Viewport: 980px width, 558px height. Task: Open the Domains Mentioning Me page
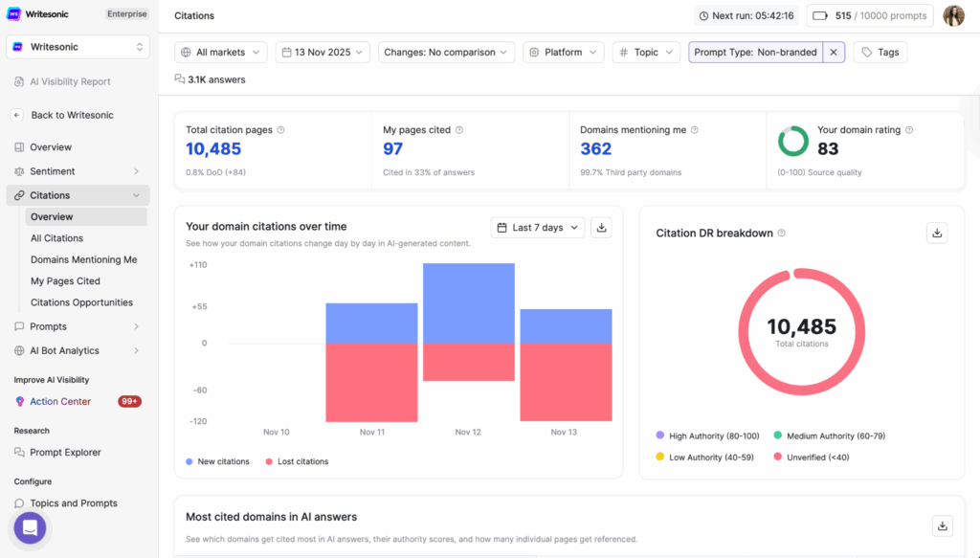pyautogui.click(x=85, y=259)
